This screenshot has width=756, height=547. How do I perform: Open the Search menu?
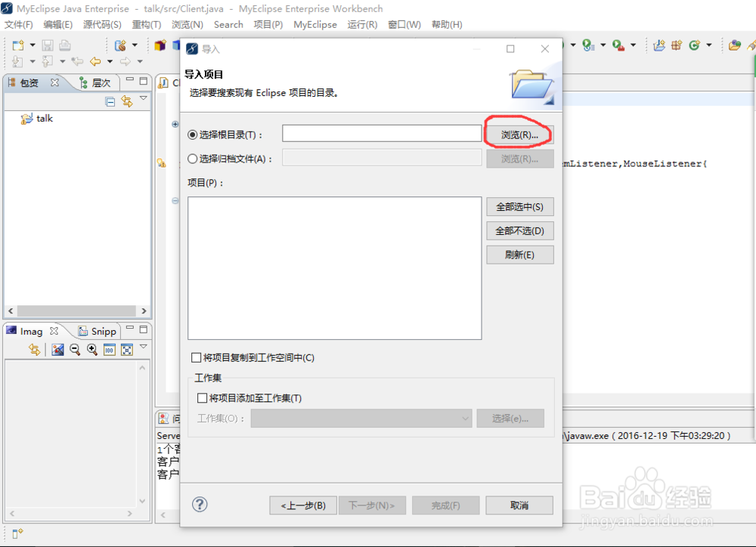pyautogui.click(x=228, y=25)
